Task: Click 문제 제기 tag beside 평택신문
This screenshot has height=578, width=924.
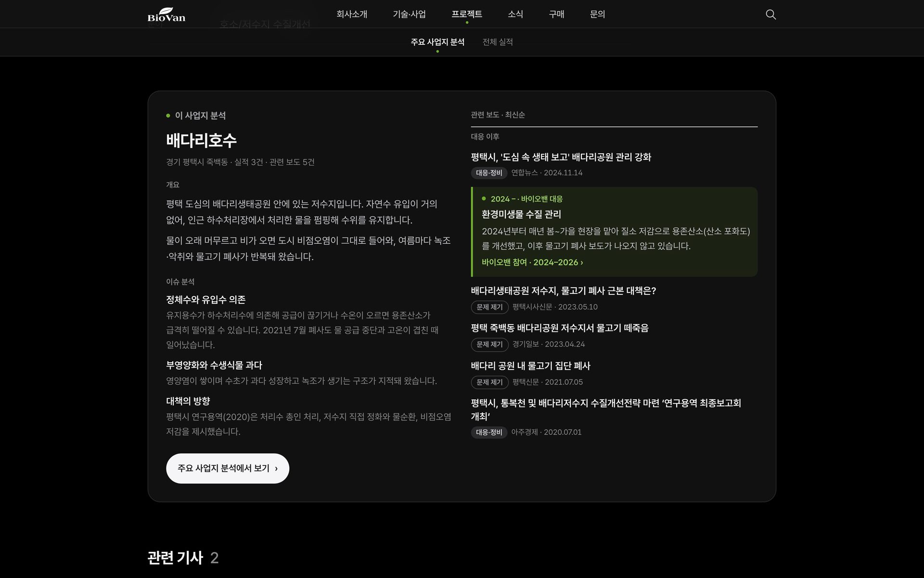Action: (x=489, y=382)
